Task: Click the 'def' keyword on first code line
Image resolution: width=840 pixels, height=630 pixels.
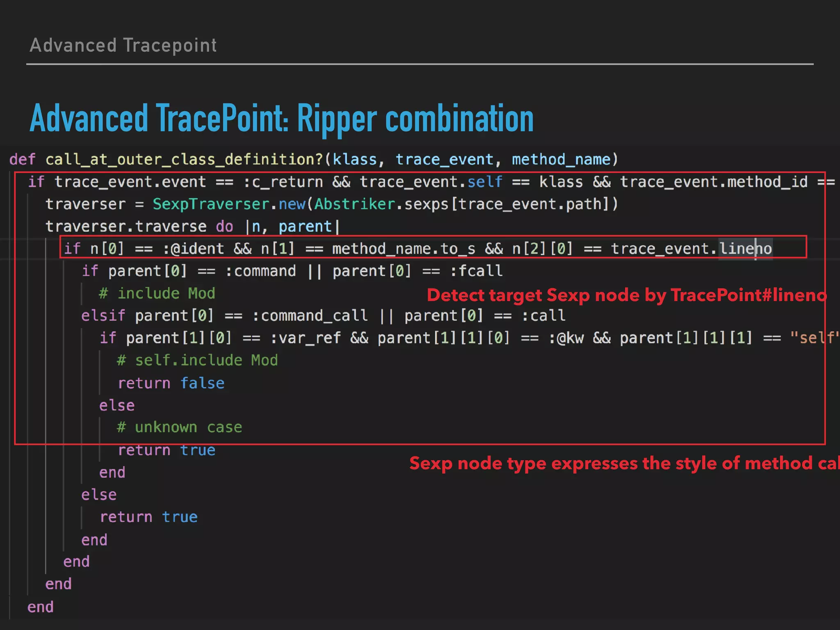Action: (x=22, y=160)
